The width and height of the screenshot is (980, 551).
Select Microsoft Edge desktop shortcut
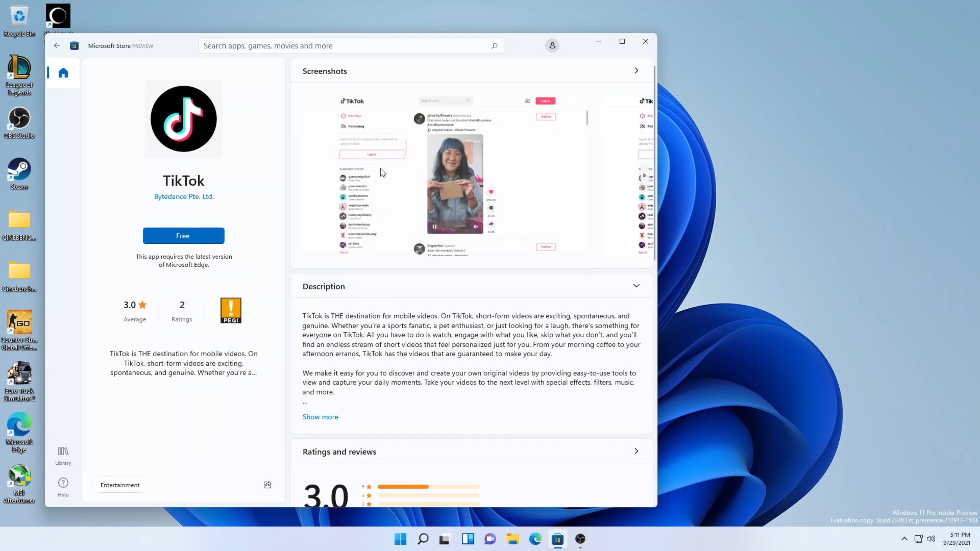[x=19, y=432]
